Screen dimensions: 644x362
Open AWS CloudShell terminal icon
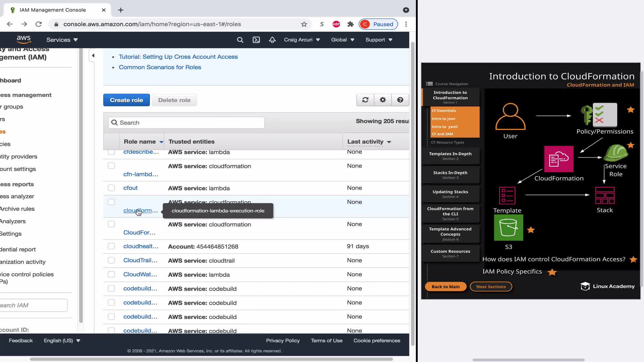click(x=256, y=40)
